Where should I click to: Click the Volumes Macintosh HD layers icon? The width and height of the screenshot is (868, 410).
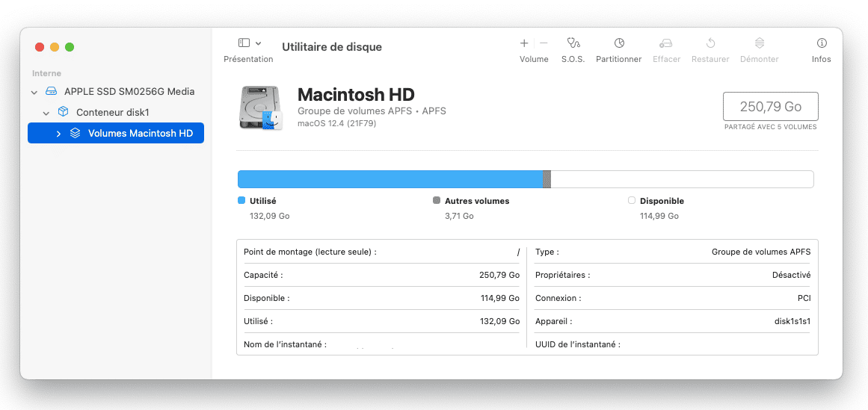coord(75,134)
